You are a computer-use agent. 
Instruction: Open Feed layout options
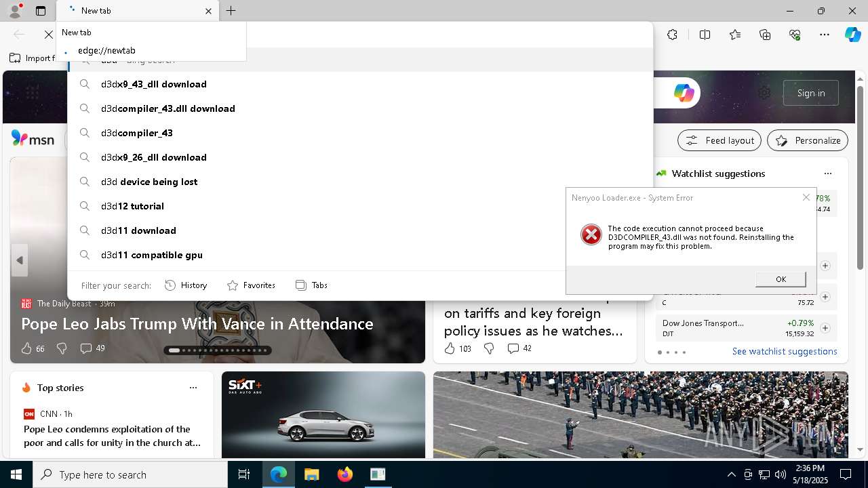[719, 140]
